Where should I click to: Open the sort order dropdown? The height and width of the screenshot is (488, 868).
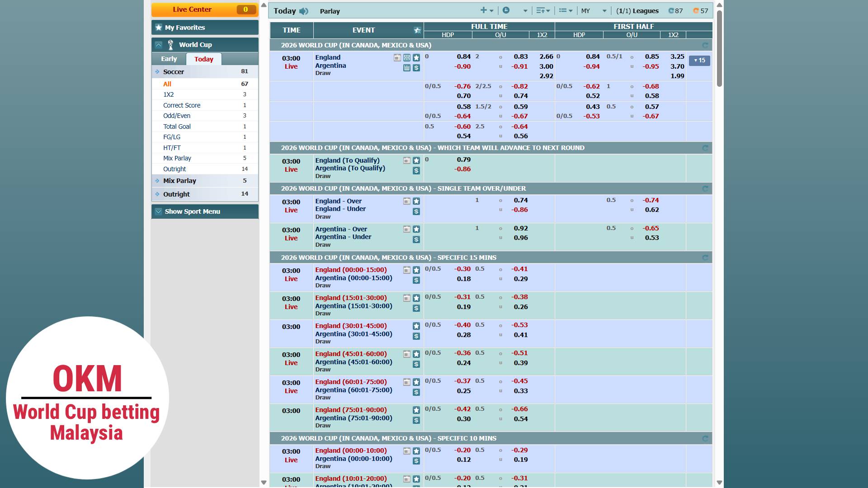[543, 10]
